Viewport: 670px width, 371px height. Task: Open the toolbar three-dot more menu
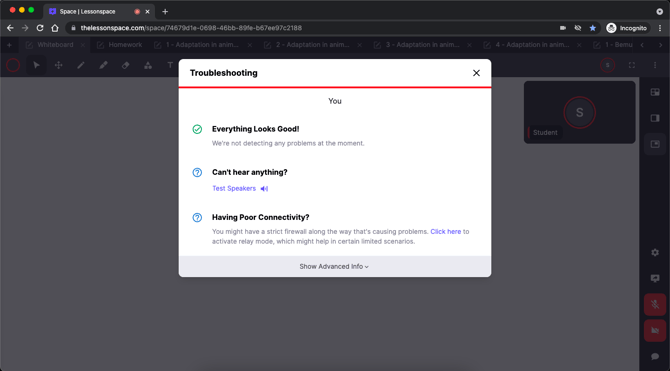tap(655, 65)
